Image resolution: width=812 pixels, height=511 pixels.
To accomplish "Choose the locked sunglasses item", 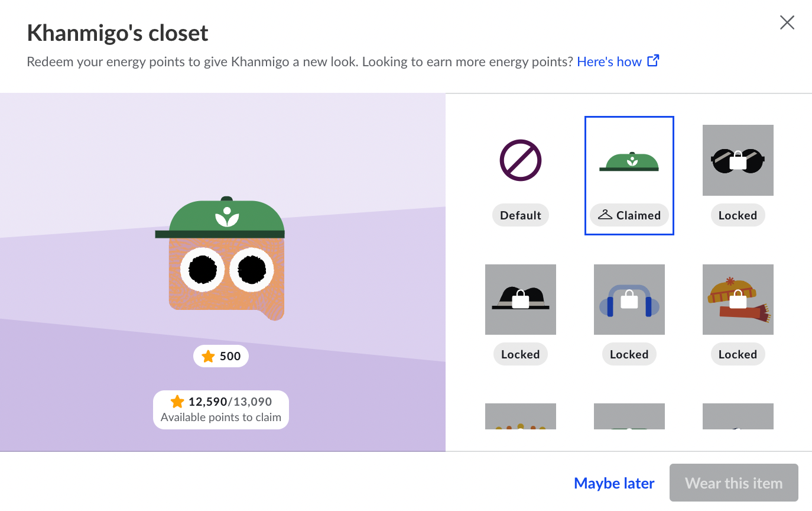I will point(738,160).
